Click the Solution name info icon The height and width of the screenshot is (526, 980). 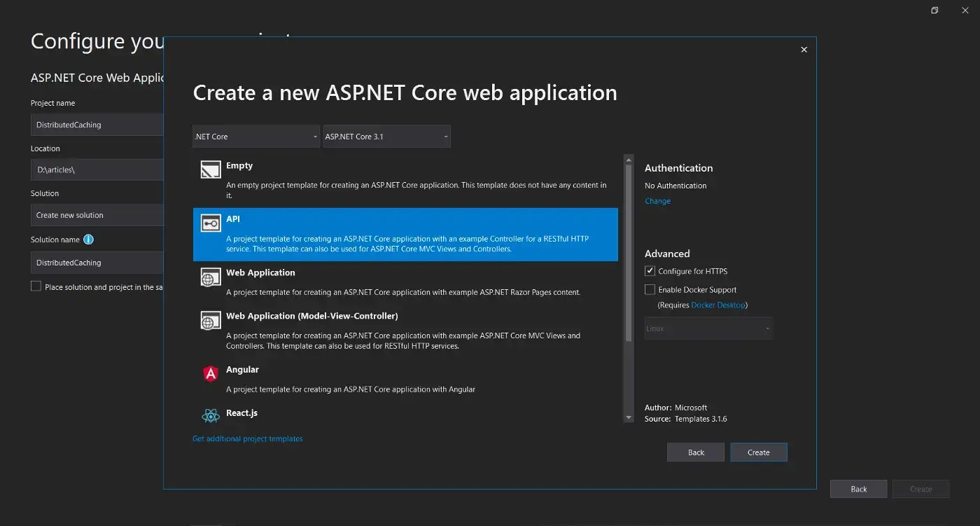(x=88, y=240)
